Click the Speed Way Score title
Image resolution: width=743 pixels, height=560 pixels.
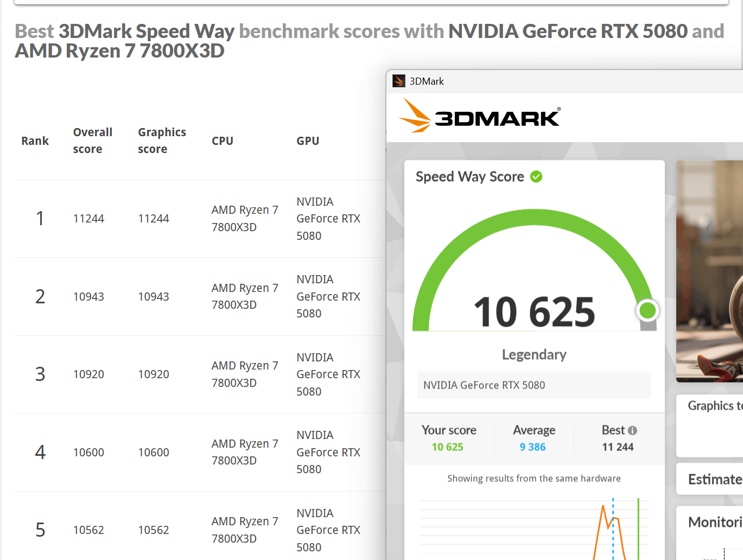click(470, 177)
